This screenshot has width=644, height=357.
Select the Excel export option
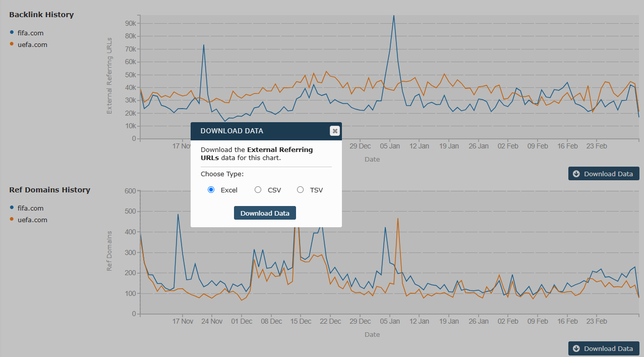pyautogui.click(x=211, y=189)
